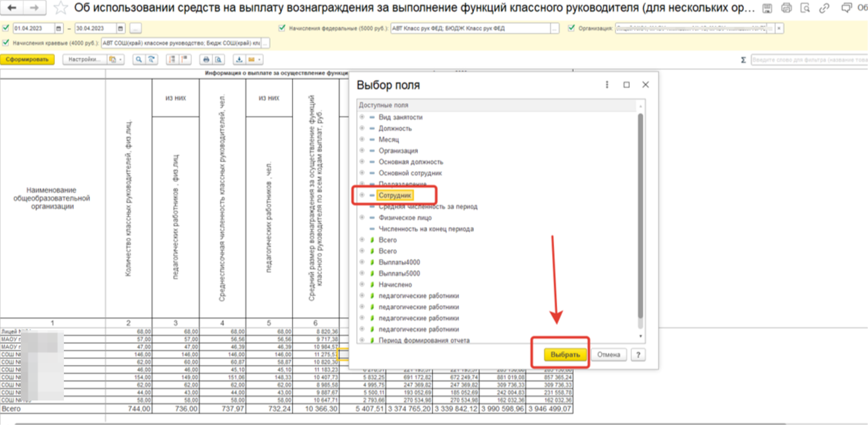Viewport: 868px width, 427px height.
Task: Click the filter word input field
Action: [x=808, y=60]
